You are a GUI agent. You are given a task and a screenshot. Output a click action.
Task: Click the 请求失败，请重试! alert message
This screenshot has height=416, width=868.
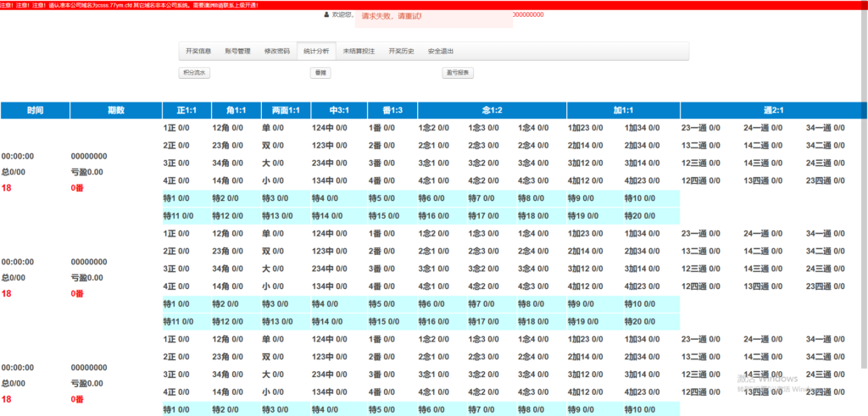point(433,18)
